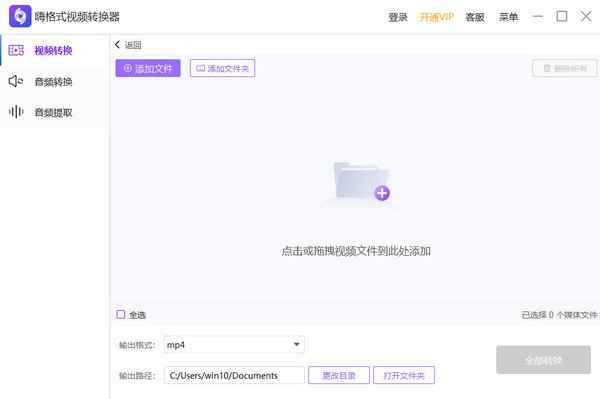This screenshot has width=600, height=399.
Task: Click 删除所有 delete all button
Action: coord(564,68)
